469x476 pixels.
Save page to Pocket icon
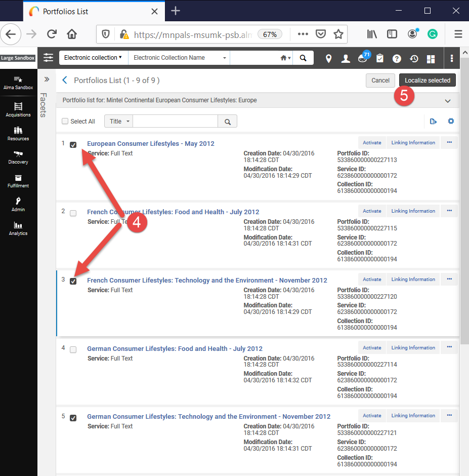[x=321, y=34]
